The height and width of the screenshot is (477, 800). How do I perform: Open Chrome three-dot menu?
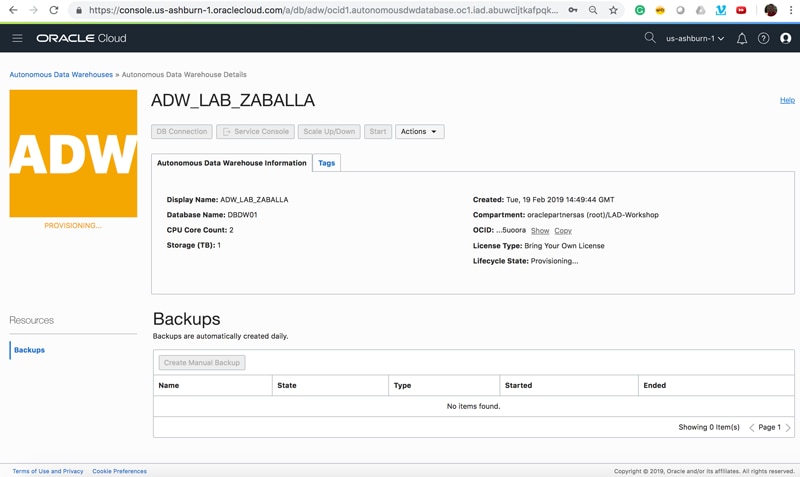coord(790,10)
